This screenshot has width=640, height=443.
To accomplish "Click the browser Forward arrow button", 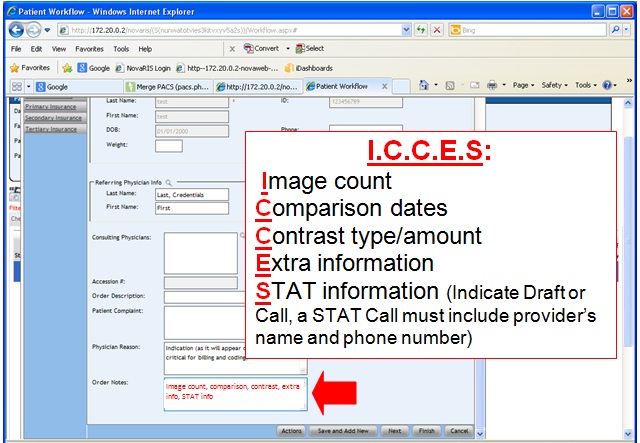I will tap(33, 30).
